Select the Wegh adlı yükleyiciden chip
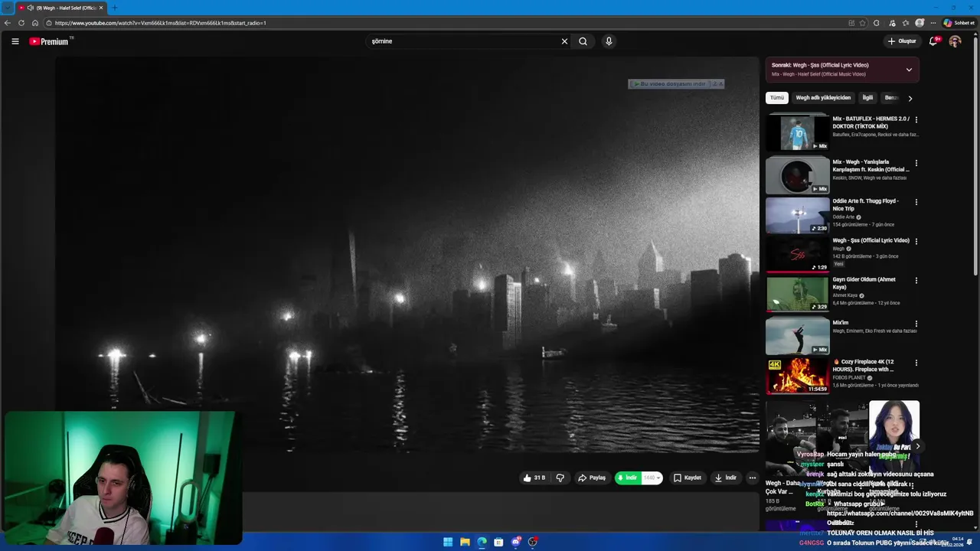Image resolution: width=980 pixels, height=551 pixels. tap(823, 98)
